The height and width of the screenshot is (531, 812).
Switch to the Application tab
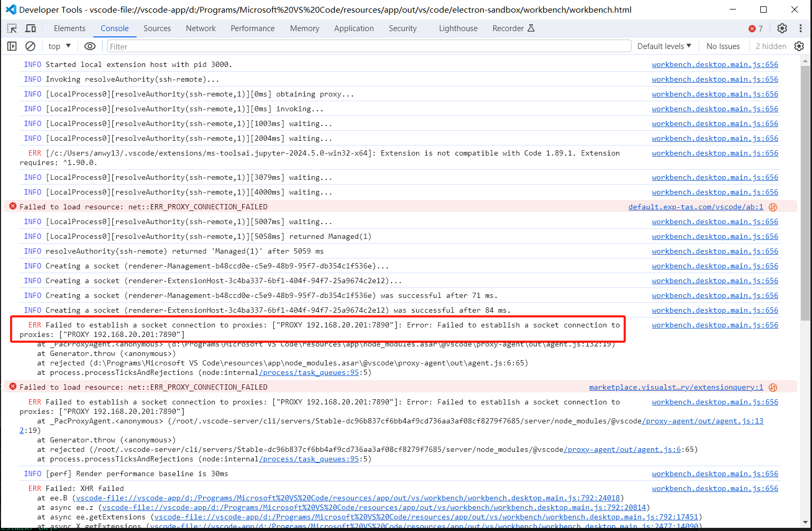[x=354, y=28]
